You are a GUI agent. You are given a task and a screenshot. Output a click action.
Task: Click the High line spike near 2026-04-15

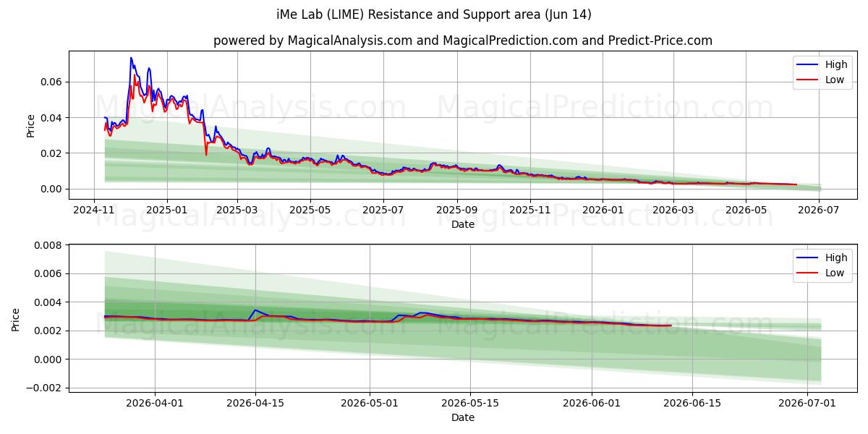(255, 310)
